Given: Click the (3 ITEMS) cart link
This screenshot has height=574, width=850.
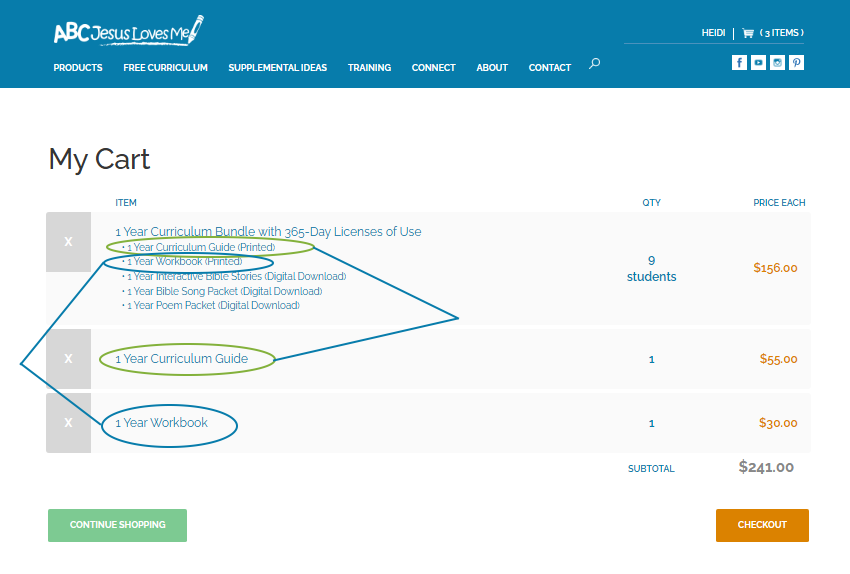Looking at the screenshot, I should tap(782, 33).
